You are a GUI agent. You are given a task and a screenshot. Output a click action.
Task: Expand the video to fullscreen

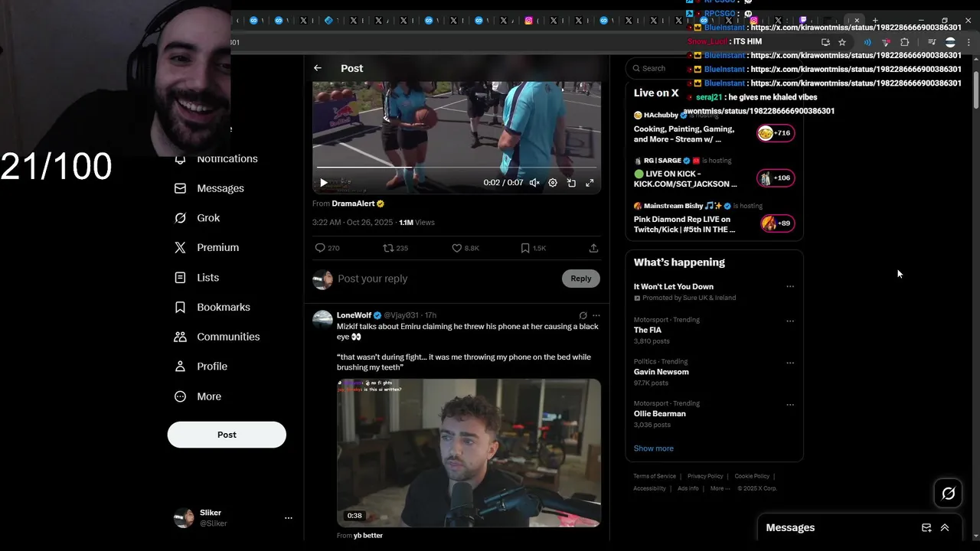pyautogui.click(x=590, y=183)
